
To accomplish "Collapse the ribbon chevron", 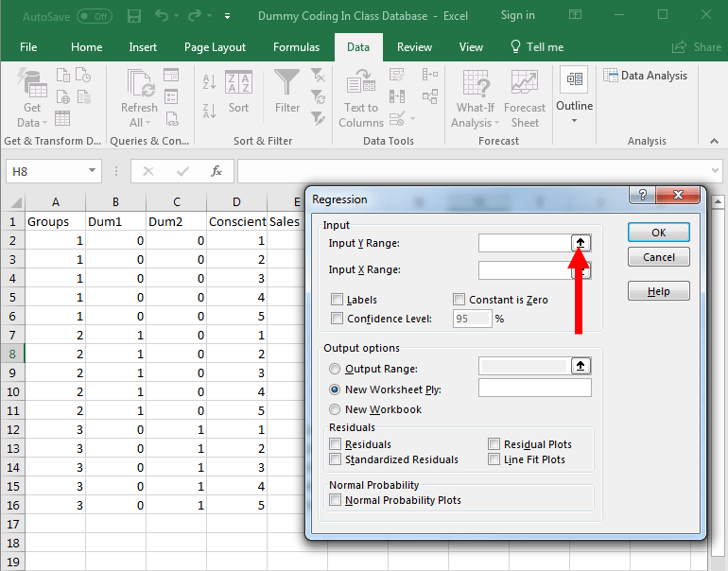I will point(714,141).
